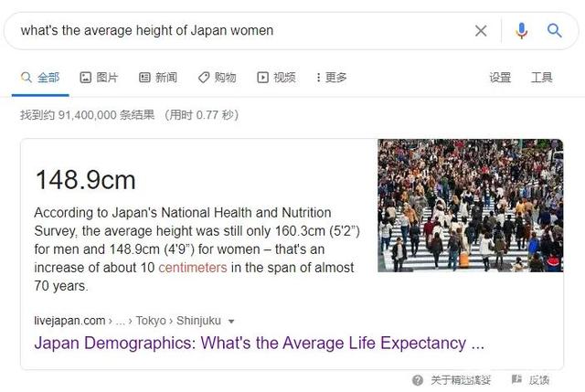The width and height of the screenshot is (585, 392).
Task: Click the 反馈 feedback link
Action: pos(539,379)
